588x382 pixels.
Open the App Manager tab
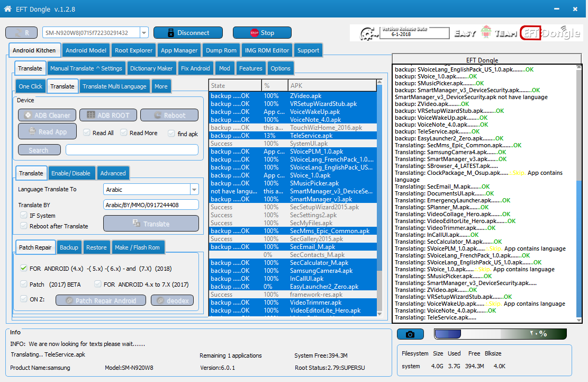pos(179,50)
